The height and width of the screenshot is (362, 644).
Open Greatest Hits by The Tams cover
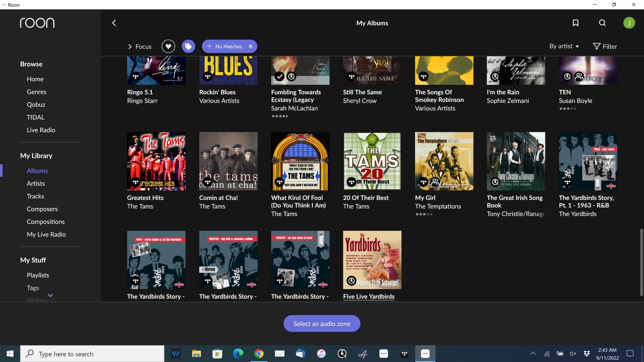[156, 161]
